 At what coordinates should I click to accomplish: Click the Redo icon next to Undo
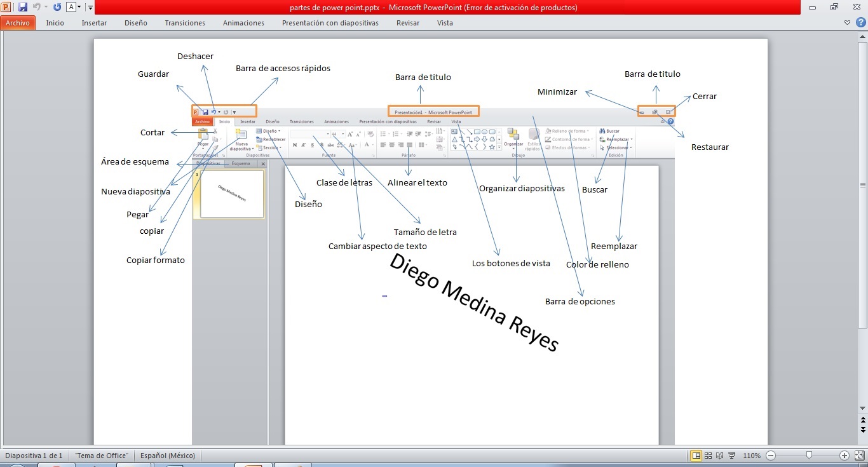click(x=57, y=6)
